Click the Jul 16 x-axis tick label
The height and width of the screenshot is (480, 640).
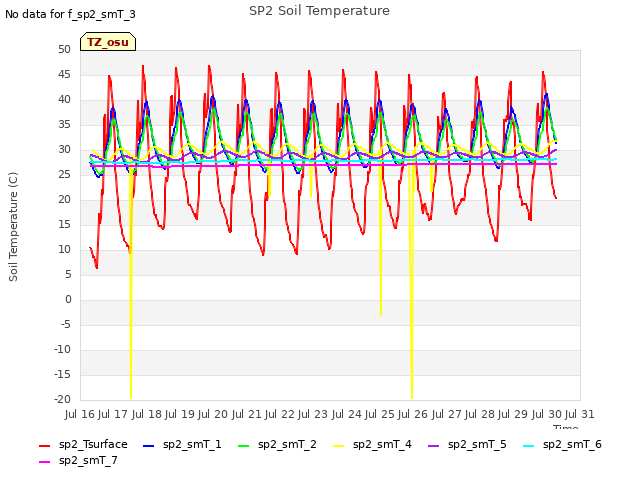click(79, 414)
